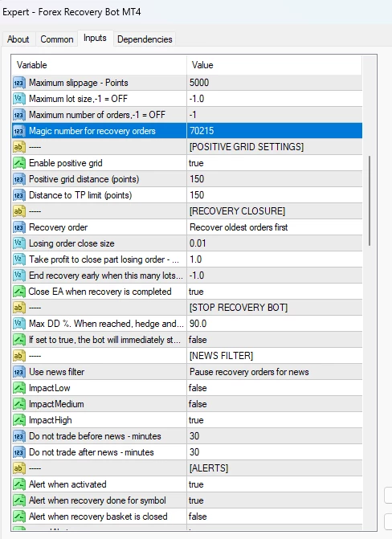Click the [NEWS FILTER] section text
392x539 pixels.
tap(221, 356)
